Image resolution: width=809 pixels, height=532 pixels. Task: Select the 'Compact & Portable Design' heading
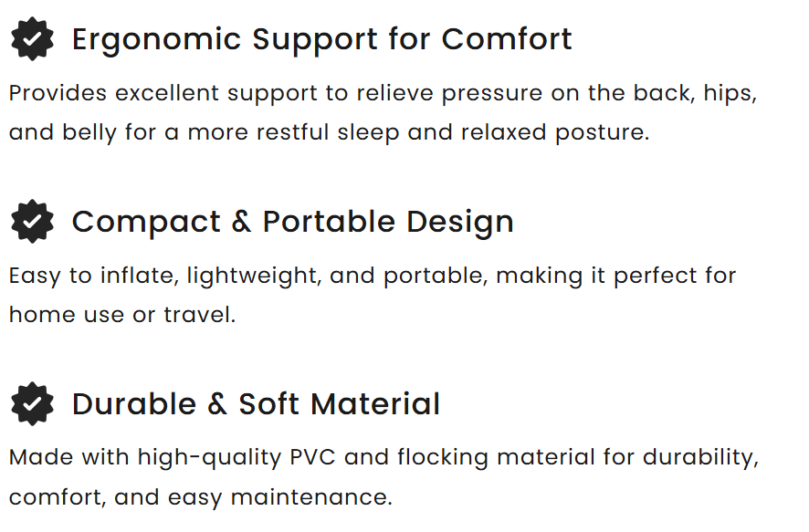pyautogui.click(x=292, y=222)
